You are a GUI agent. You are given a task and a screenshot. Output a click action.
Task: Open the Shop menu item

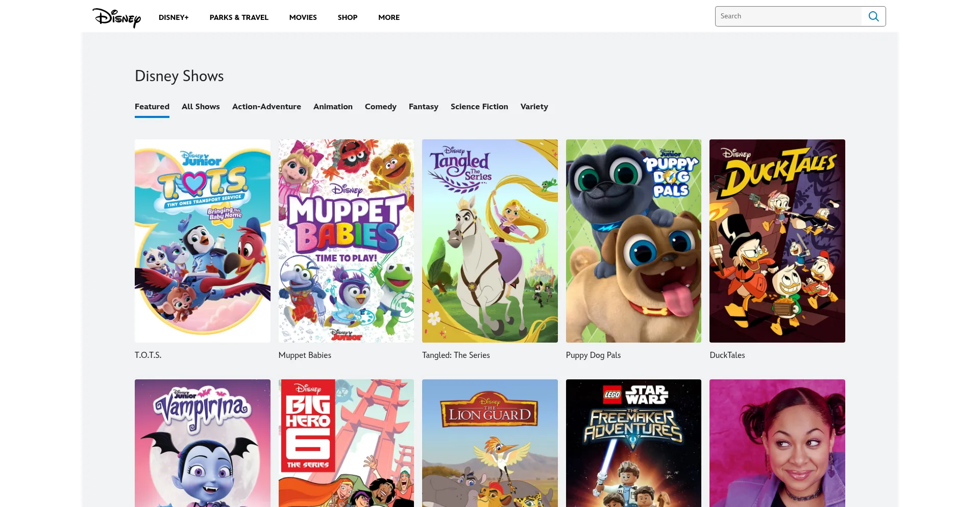348,17
